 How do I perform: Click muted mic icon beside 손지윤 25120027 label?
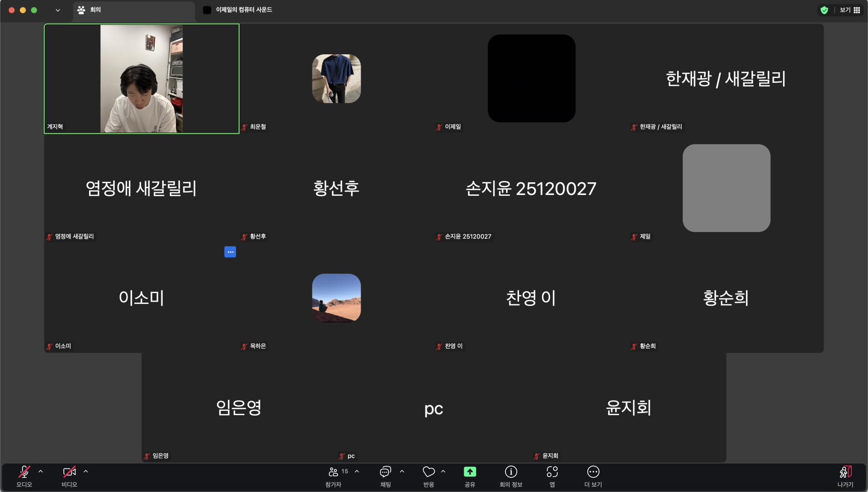point(439,237)
